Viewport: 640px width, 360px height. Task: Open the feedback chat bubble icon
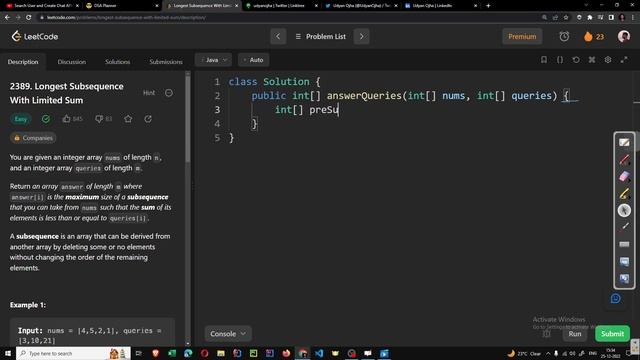pos(616,298)
